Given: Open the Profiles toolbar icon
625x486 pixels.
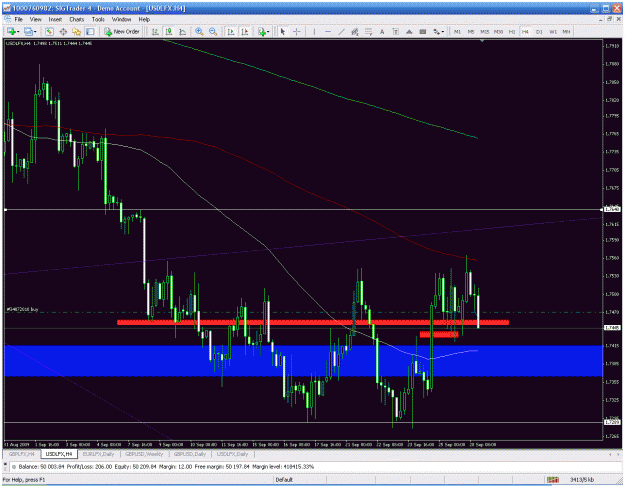Looking at the screenshot, I should [28, 31].
